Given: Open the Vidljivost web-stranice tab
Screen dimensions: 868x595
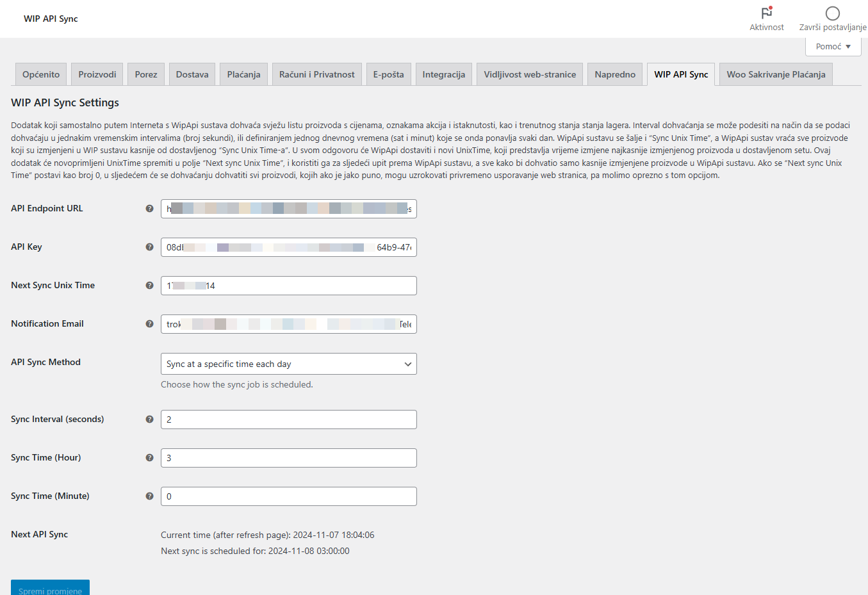Looking at the screenshot, I should pos(530,74).
